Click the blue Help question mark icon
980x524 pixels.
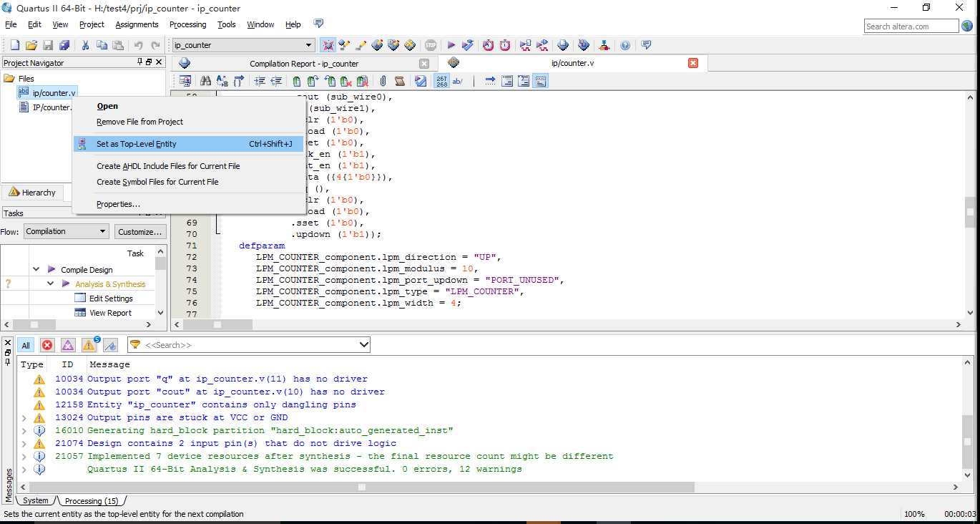(x=625, y=45)
